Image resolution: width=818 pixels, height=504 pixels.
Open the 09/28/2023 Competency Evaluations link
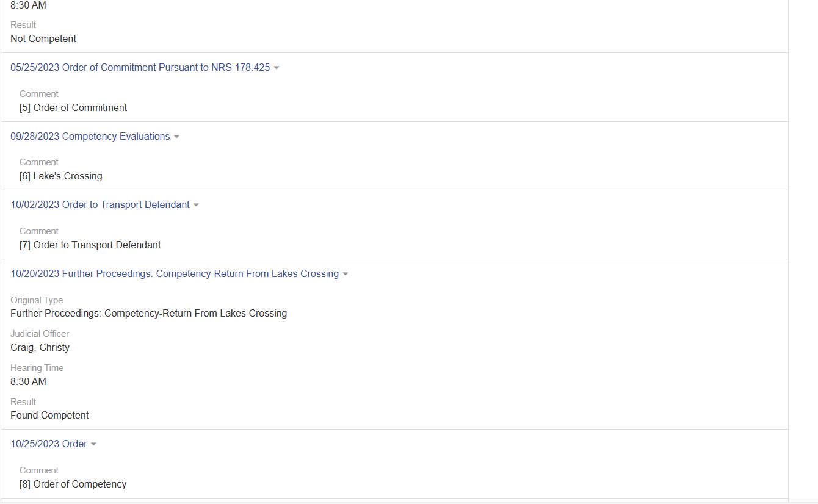point(90,137)
